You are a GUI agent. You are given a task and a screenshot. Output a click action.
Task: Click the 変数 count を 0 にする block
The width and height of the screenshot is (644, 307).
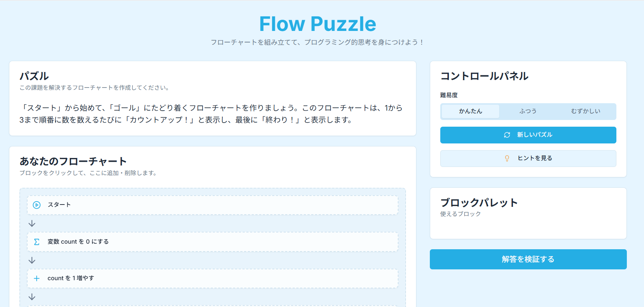[x=212, y=241]
